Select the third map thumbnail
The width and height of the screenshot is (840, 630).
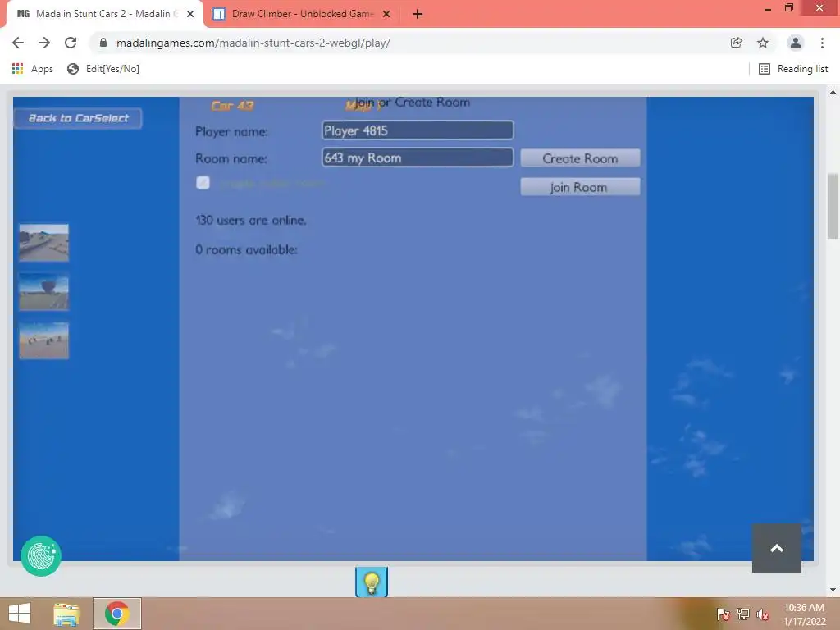44,340
